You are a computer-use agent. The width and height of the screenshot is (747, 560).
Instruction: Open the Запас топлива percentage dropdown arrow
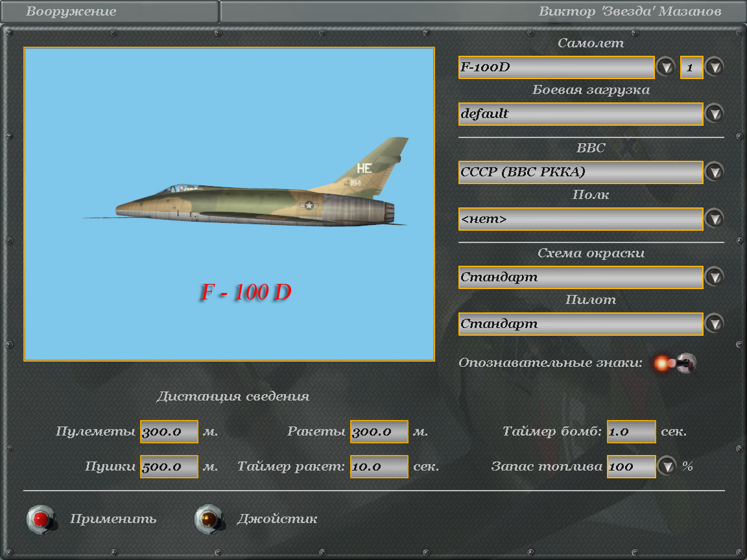coord(667,466)
